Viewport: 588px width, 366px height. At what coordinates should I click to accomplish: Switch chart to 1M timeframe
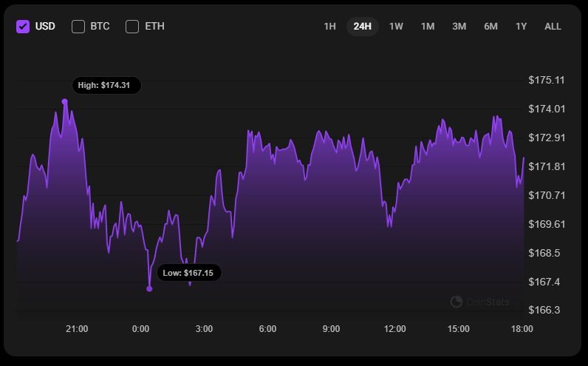point(428,27)
